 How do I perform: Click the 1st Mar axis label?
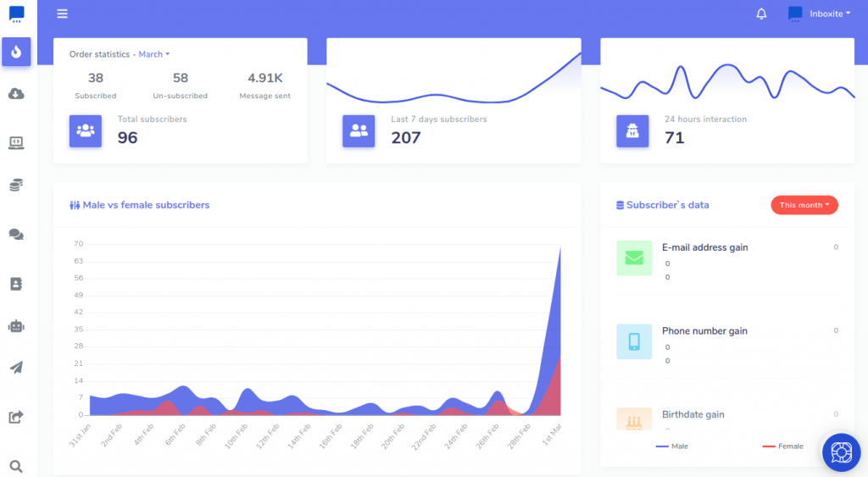(552, 435)
